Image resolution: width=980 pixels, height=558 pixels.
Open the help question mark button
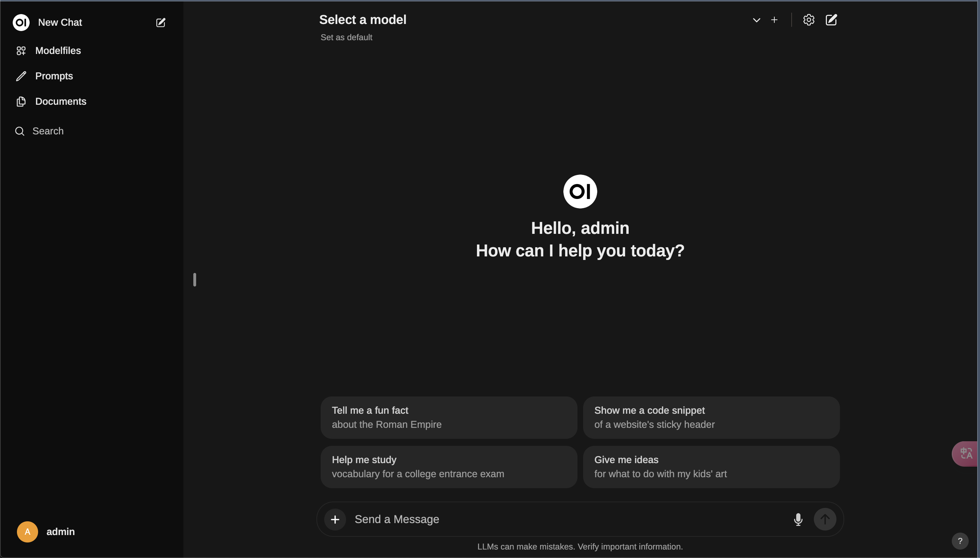click(x=960, y=541)
